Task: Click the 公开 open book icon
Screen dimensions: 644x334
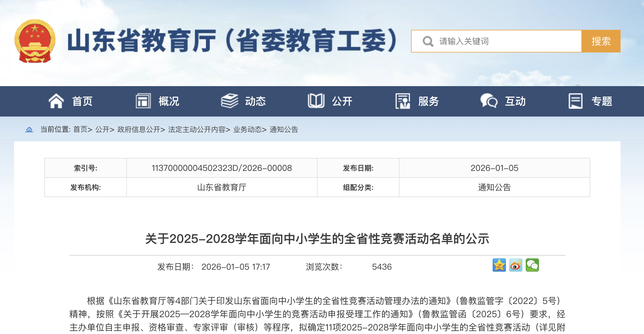Action: pyautogui.click(x=316, y=101)
